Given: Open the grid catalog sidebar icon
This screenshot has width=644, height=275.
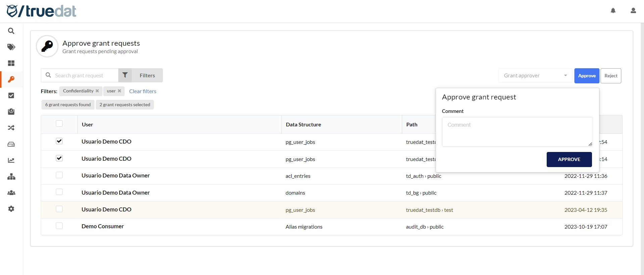Looking at the screenshot, I should tap(11, 63).
